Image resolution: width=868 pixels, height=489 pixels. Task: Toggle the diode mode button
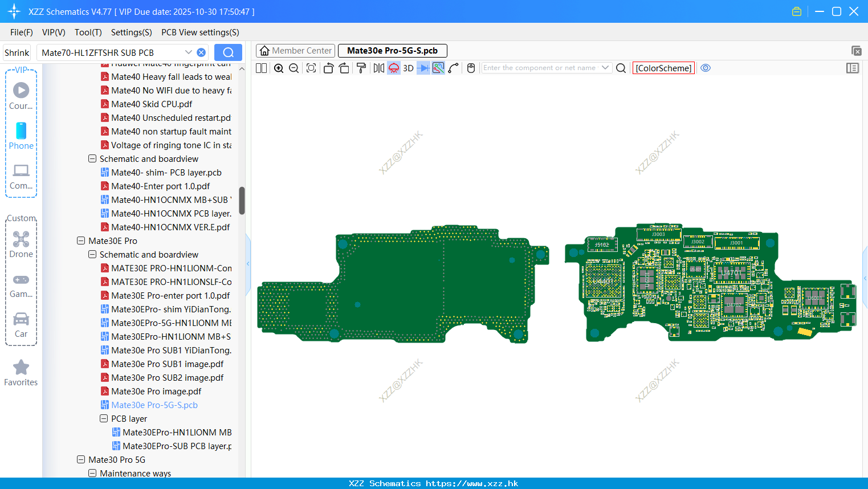pos(423,68)
